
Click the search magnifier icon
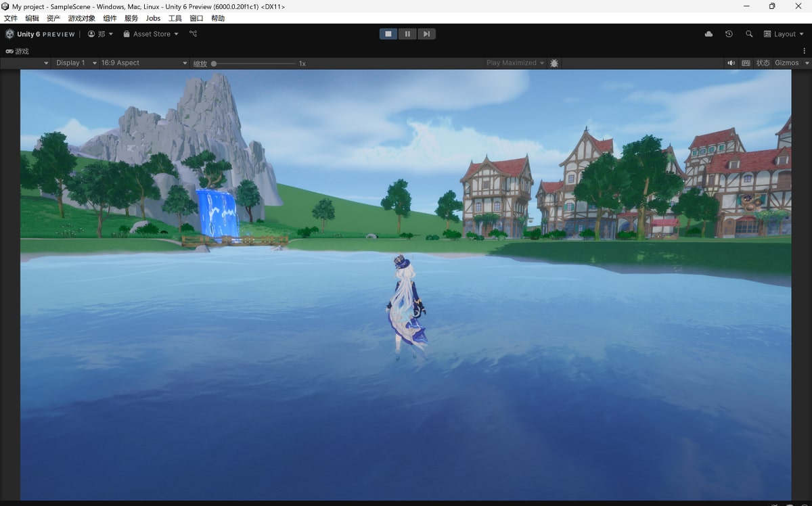tap(749, 34)
